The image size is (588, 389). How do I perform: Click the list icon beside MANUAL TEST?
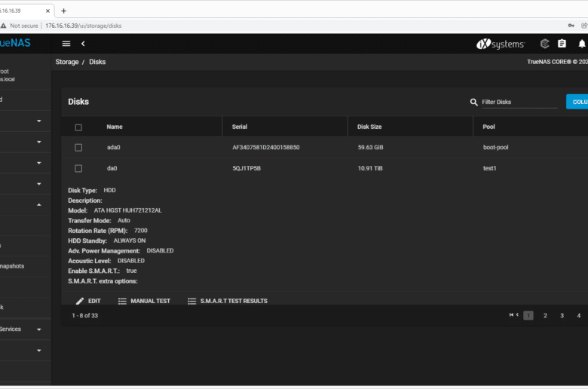click(x=122, y=301)
